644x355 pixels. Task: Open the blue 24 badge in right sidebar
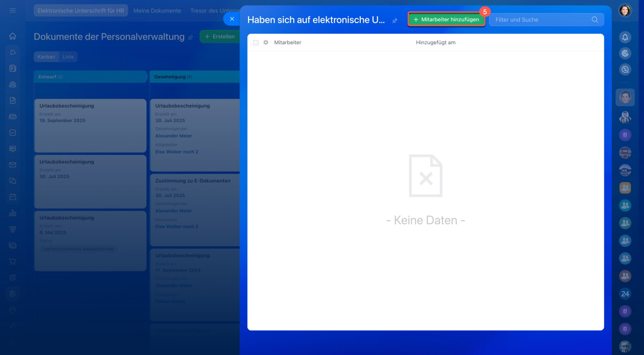point(625,294)
